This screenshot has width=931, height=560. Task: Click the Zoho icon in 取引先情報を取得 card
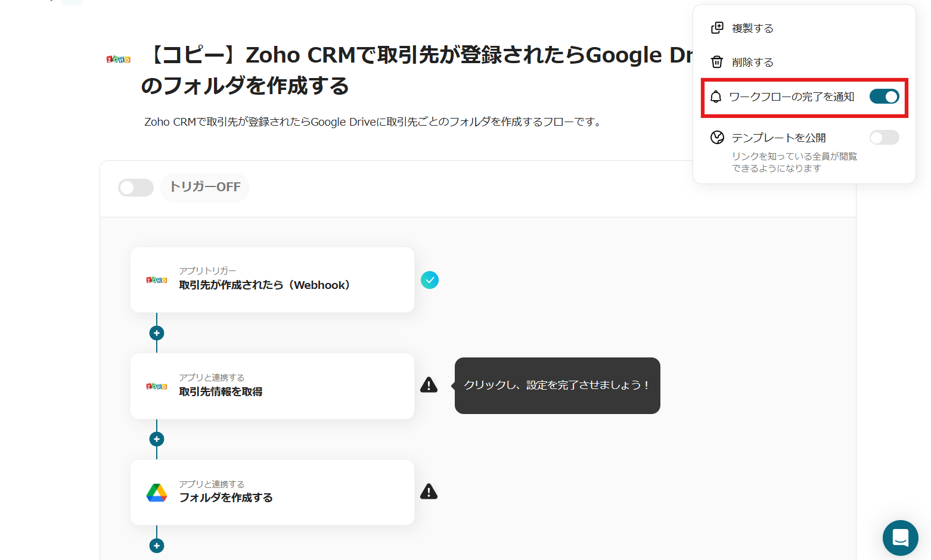click(x=157, y=387)
